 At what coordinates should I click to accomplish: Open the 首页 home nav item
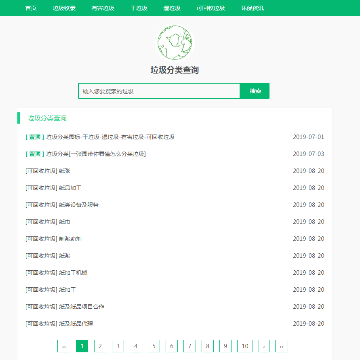(31, 8)
